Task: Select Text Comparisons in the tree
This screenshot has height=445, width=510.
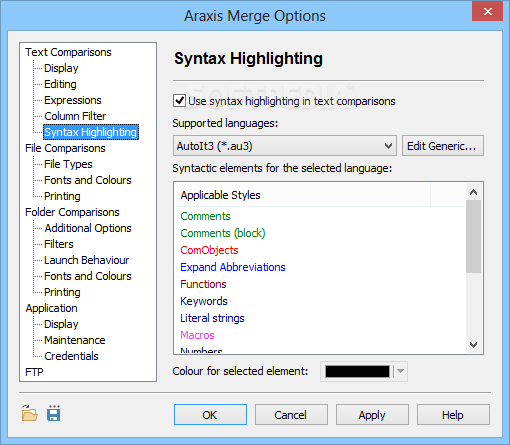Action: click(68, 52)
